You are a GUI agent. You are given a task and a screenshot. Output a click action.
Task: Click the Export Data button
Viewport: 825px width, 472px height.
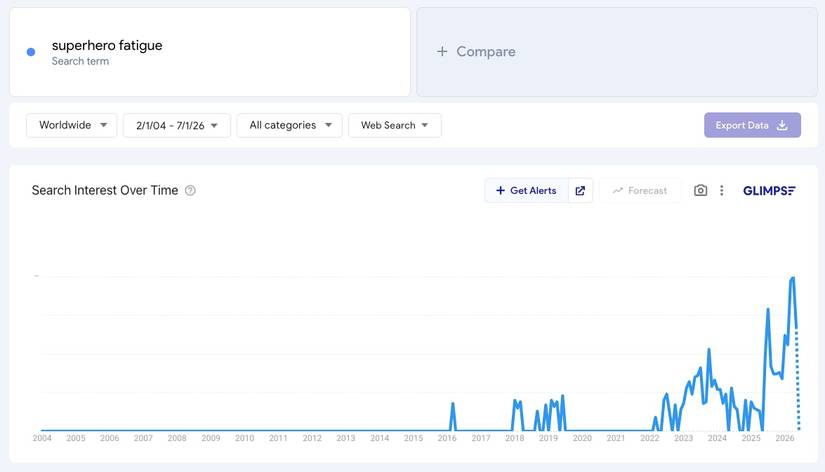752,125
